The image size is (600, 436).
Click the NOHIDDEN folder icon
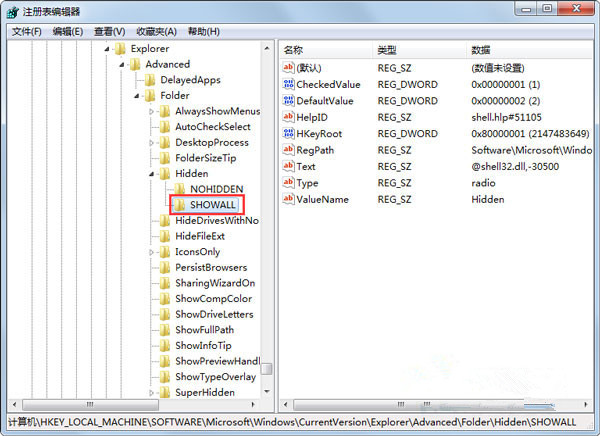pyautogui.click(x=180, y=188)
